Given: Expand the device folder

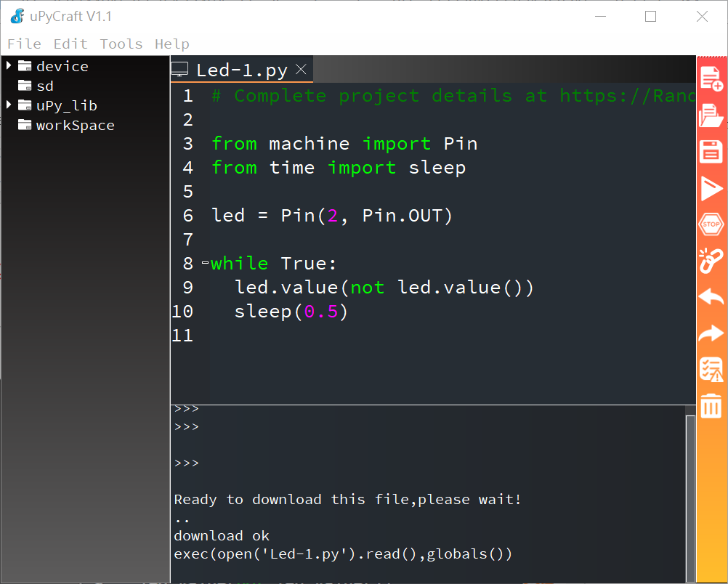Looking at the screenshot, I should [9, 65].
